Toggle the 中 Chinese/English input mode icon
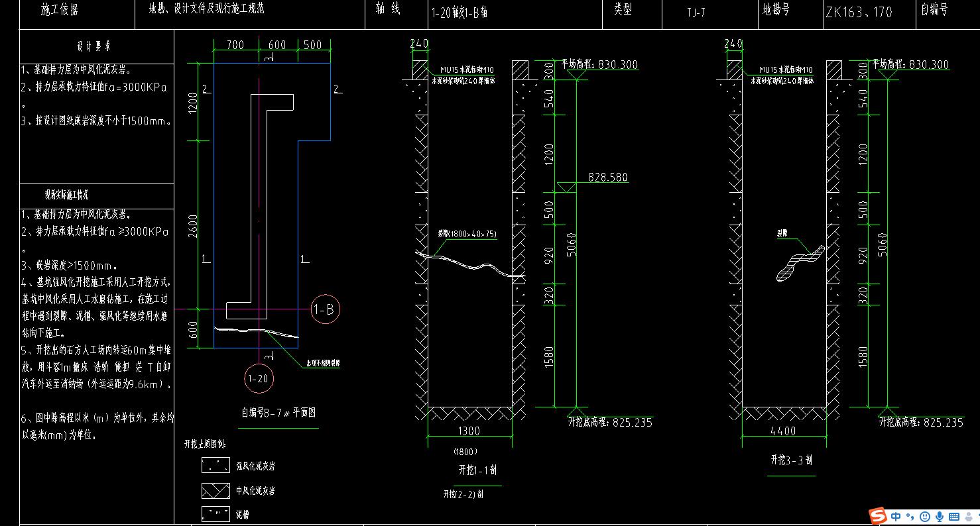 [896, 516]
